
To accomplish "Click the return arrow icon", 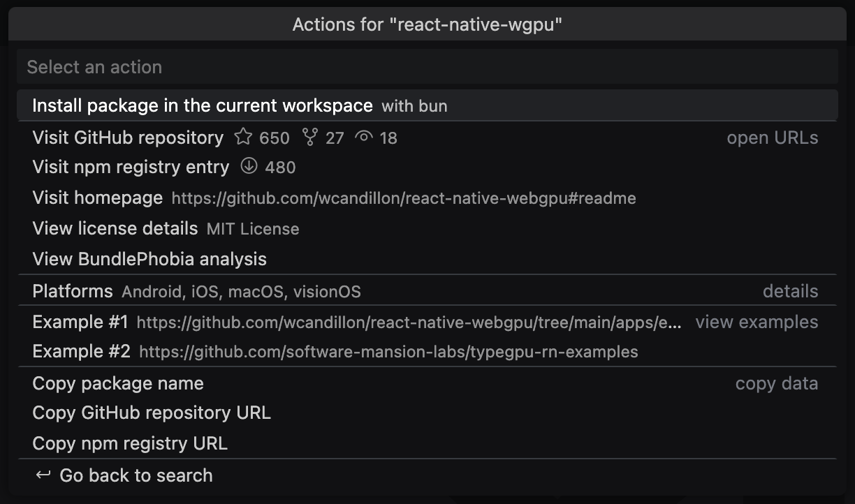I will click(43, 475).
